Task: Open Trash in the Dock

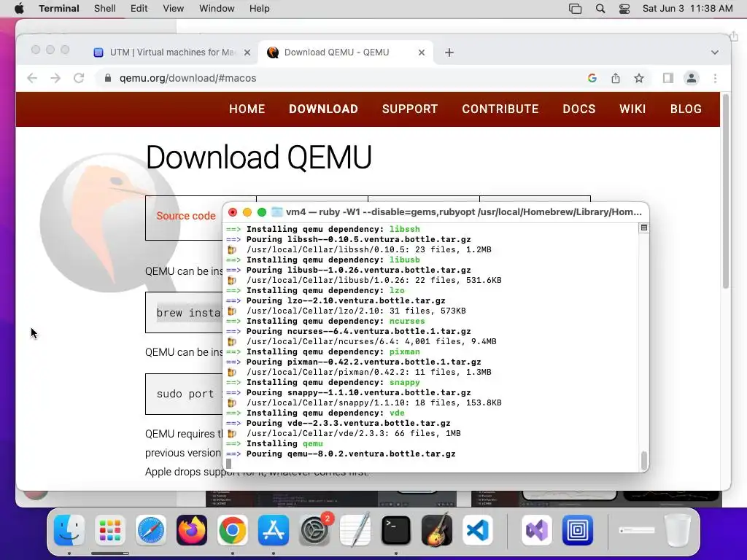Action: pyautogui.click(x=678, y=530)
